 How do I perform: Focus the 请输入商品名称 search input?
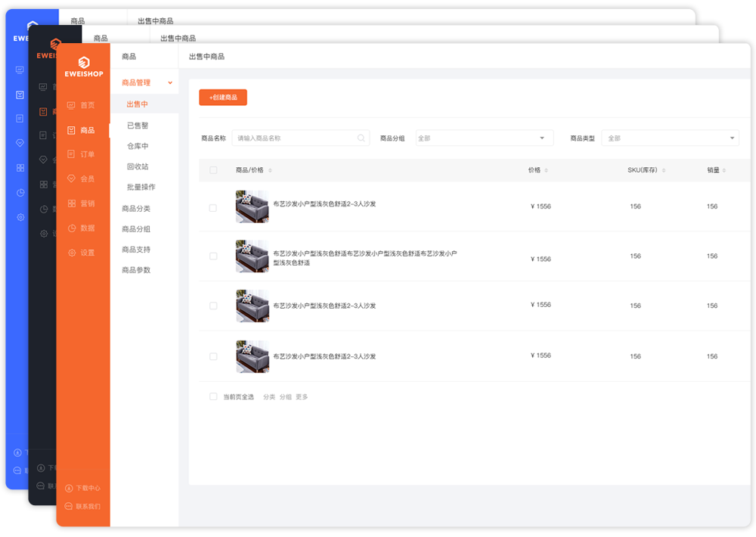pyautogui.click(x=300, y=138)
